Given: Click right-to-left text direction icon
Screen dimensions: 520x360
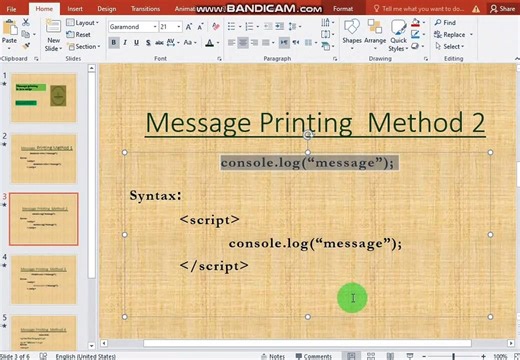Looking at the screenshot, I should [296, 42].
